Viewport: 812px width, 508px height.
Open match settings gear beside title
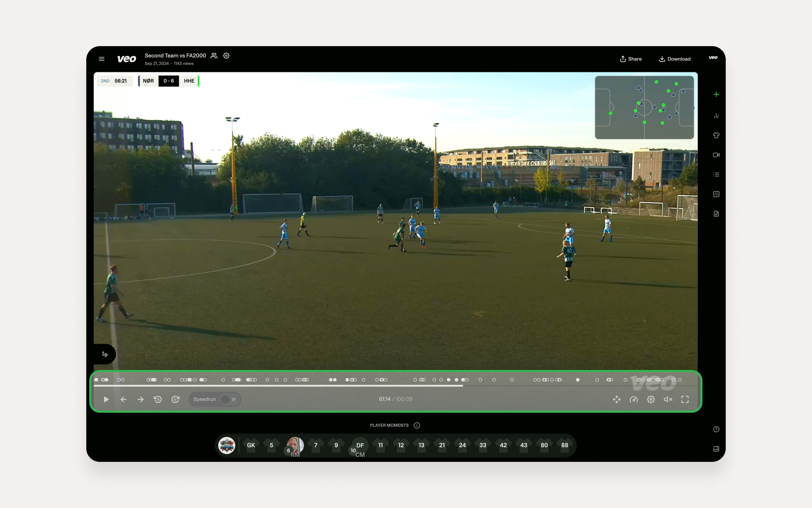click(x=226, y=56)
